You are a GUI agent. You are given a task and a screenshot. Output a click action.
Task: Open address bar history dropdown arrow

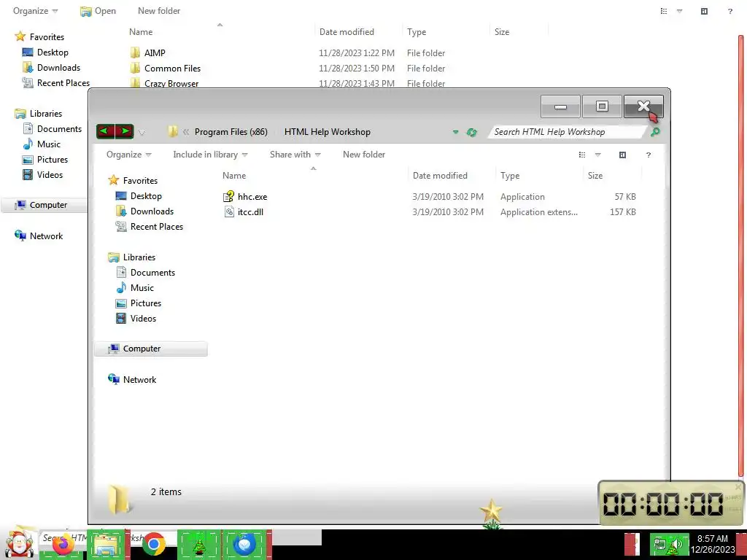455,132
